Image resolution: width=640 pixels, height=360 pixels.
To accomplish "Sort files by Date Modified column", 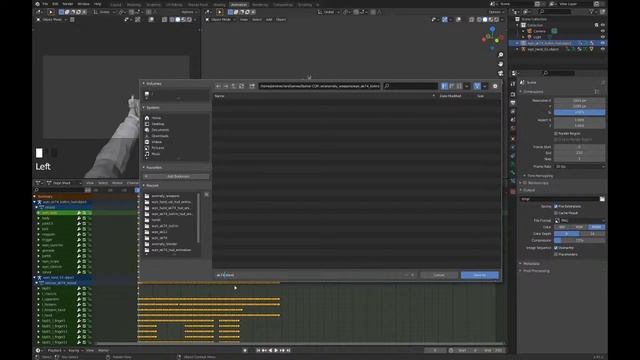I will coord(450,96).
